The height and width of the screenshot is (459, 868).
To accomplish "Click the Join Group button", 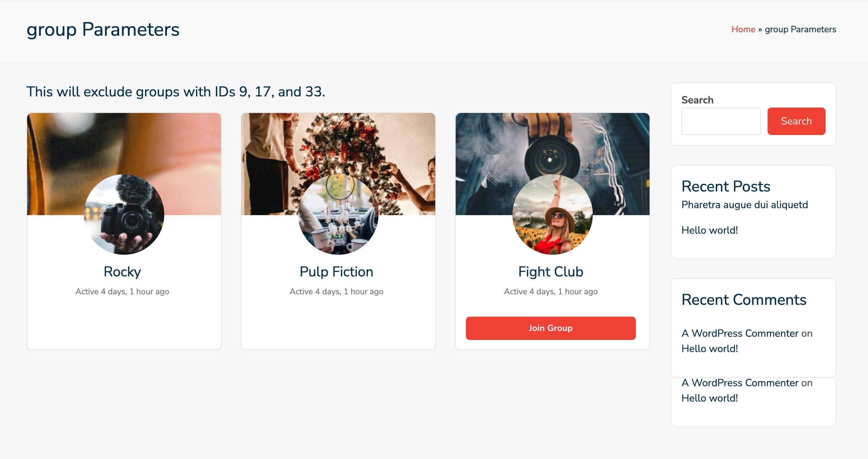I will [x=550, y=328].
